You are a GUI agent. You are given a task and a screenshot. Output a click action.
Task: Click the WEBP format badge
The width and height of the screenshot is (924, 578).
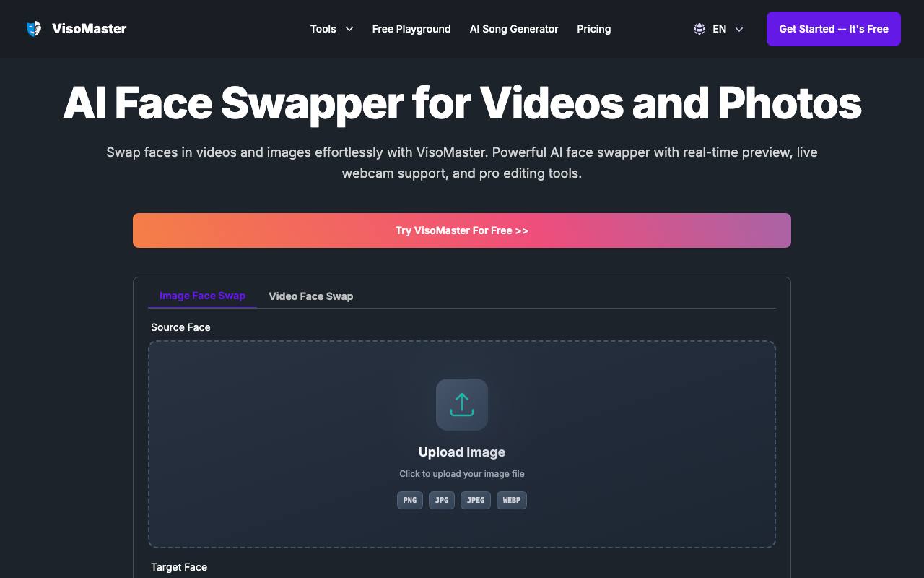click(x=512, y=500)
